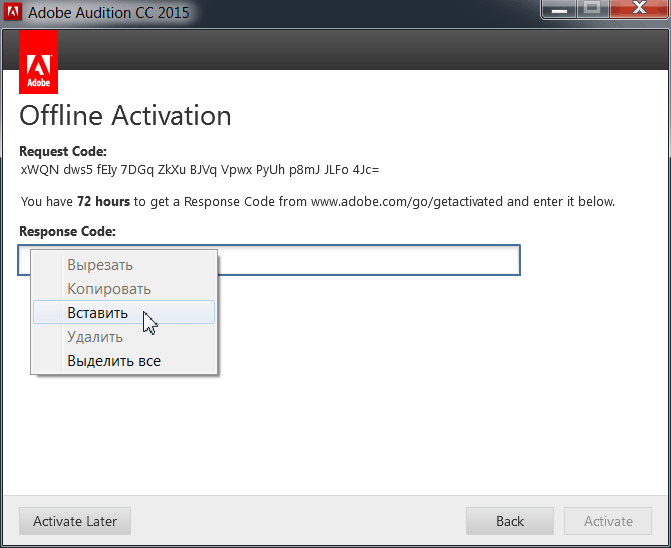
Task: Click the Response Code label
Action: point(68,231)
